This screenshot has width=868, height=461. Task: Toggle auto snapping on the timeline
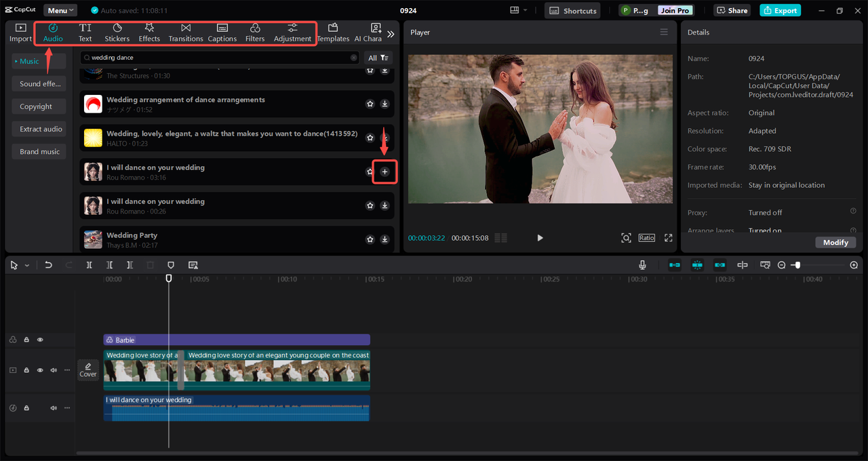(697, 265)
